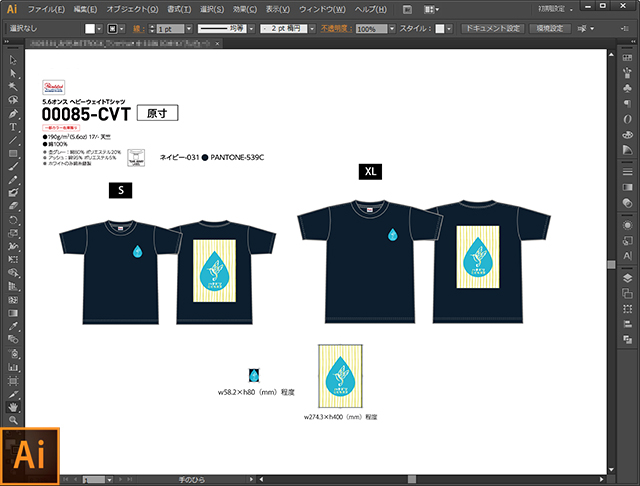
Task: Open the Stroke panel icon
Action: pos(626,173)
